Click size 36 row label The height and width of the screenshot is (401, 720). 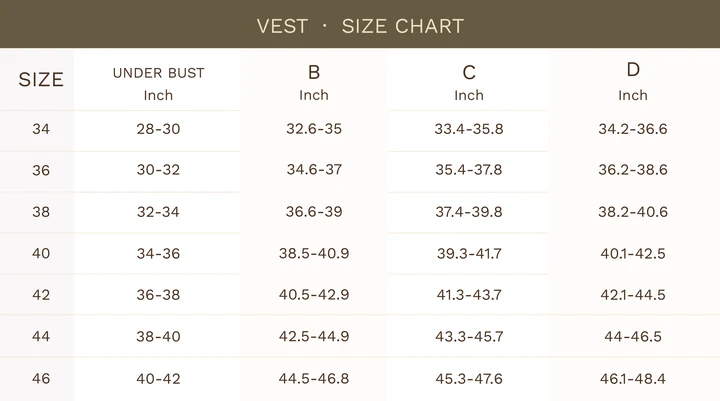click(41, 170)
